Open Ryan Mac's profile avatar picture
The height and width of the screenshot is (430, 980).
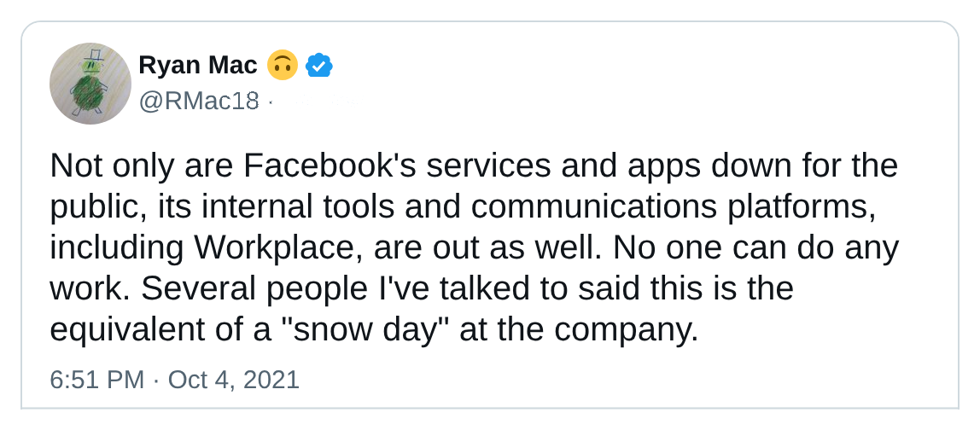tap(90, 83)
